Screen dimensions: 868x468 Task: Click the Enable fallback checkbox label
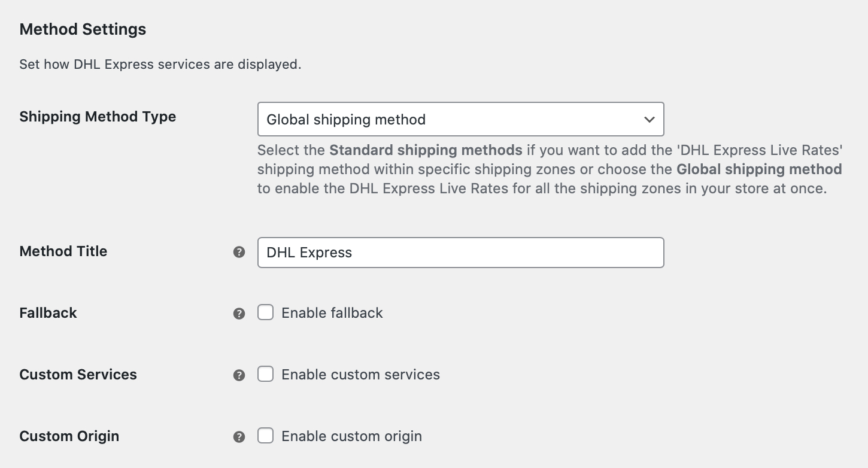[332, 312]
